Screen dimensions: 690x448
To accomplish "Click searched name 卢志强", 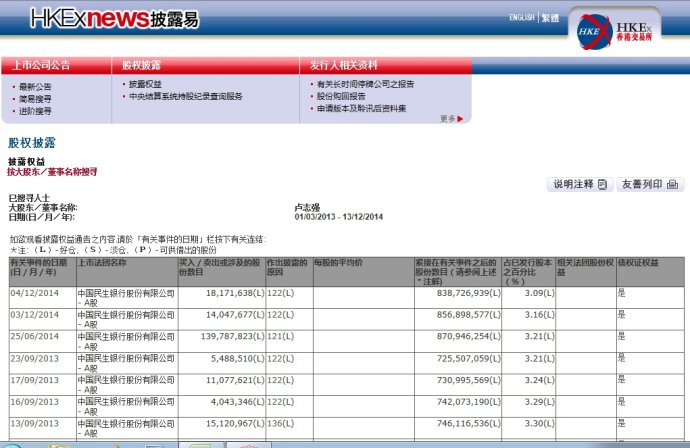I will (307, 207).
